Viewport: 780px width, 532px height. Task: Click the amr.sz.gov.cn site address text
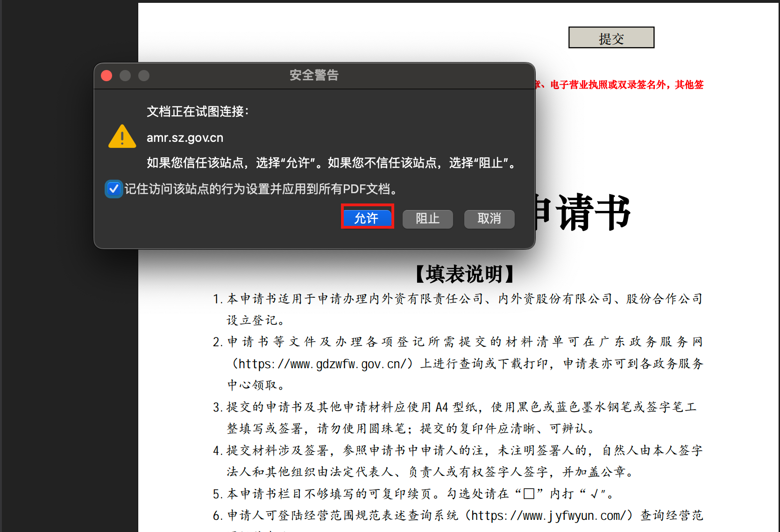185,138
